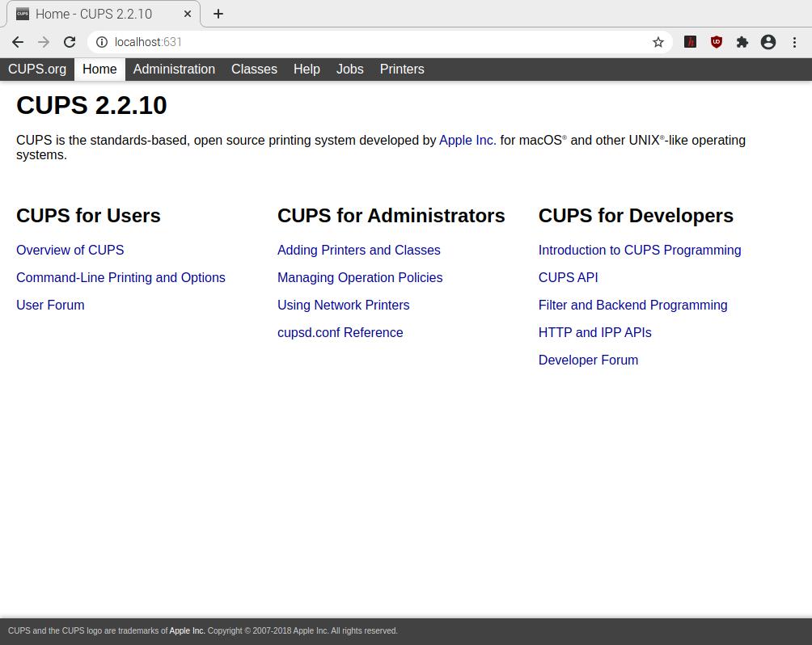Bookmark this page with the star icon
Viewport: 812px width, 645px height.
click(658, 42)
